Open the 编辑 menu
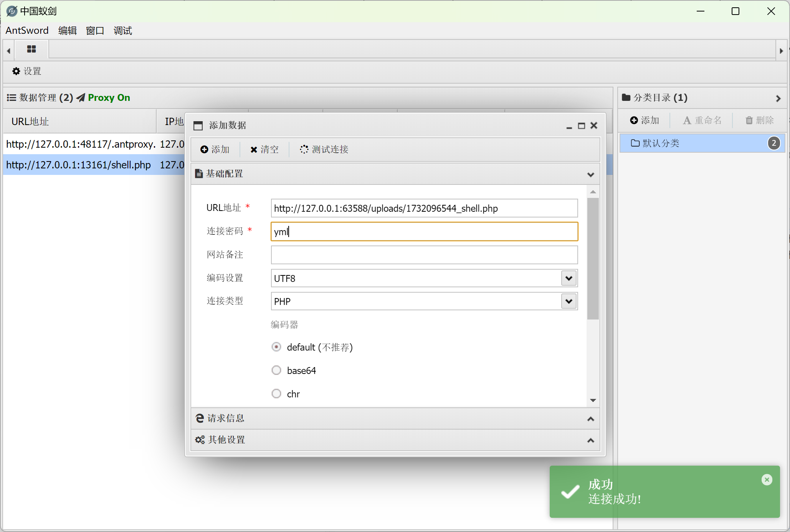This screenshot has height=532, width=790. (67, 31)
